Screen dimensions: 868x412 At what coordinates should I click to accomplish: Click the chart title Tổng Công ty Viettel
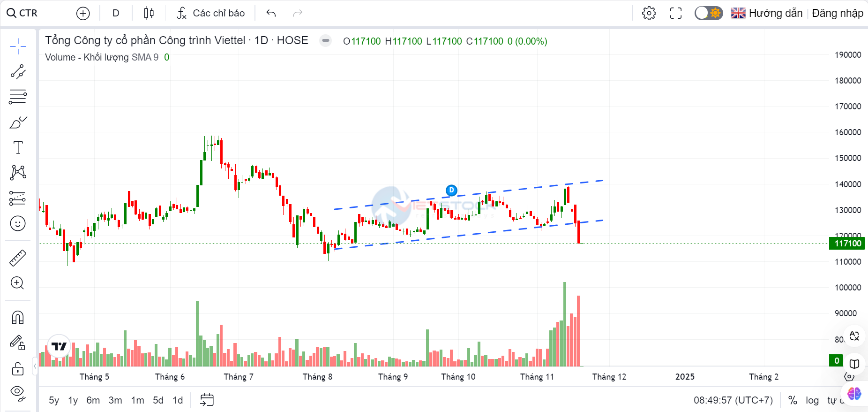coord(177,40)
